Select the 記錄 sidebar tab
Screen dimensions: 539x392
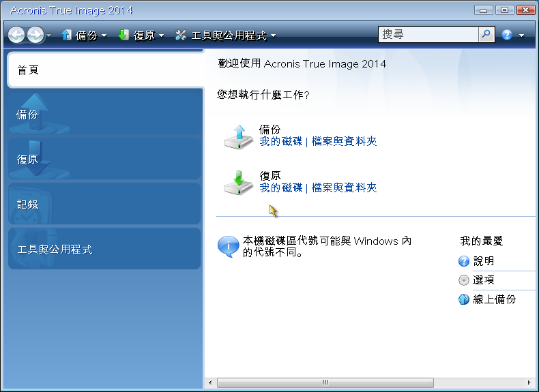click(x=104, y=204)
